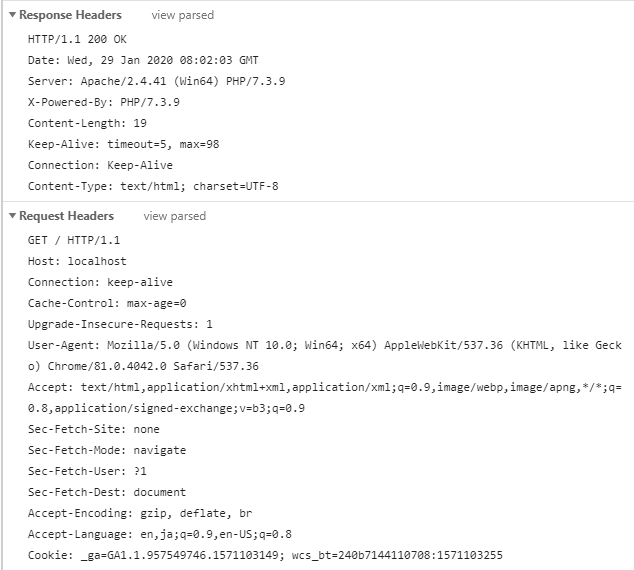Click the Sec-Fetch-Mode: navigate header line
The image size is (634, 570).
(107, 450)
